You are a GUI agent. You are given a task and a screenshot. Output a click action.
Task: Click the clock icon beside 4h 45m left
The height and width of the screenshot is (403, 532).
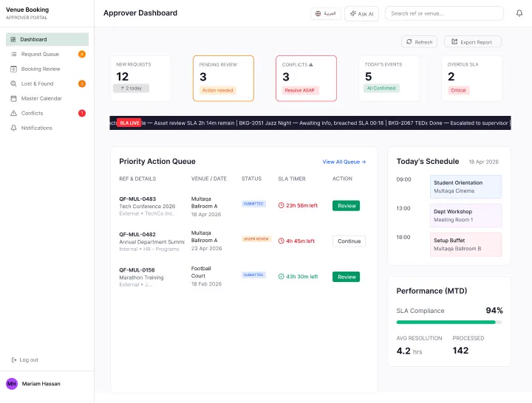[x=281, y=241]
